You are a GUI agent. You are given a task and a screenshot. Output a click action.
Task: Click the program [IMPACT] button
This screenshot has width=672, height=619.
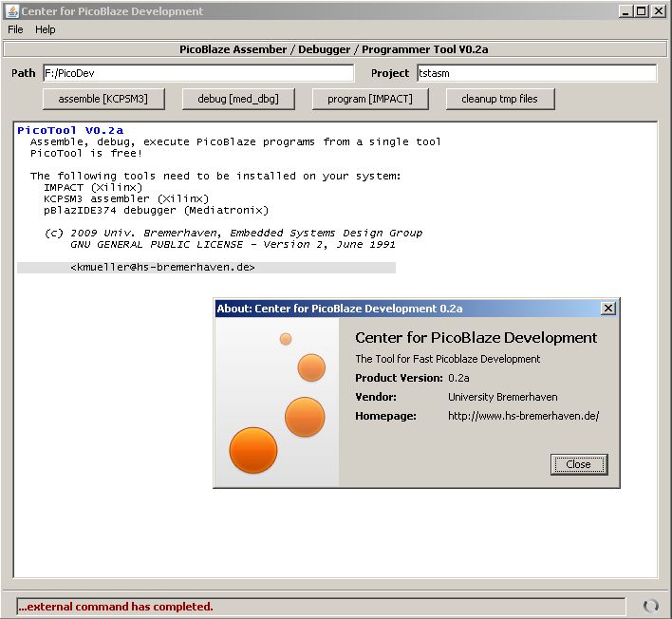tap(370, 99)
